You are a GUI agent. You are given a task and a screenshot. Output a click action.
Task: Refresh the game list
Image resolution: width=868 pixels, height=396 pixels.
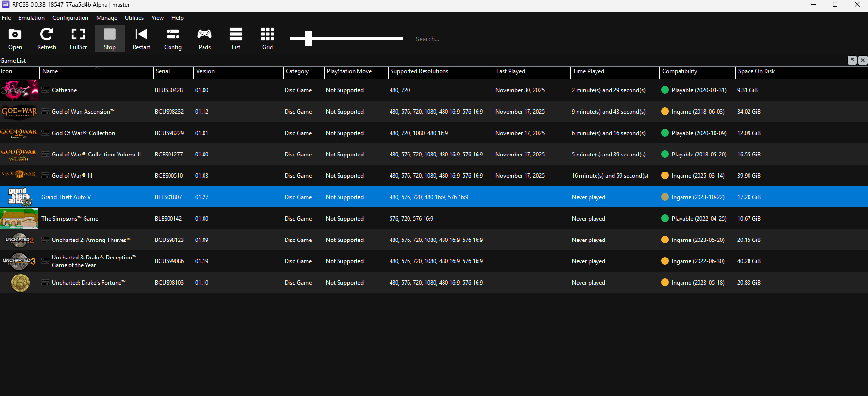pos(47,39)
